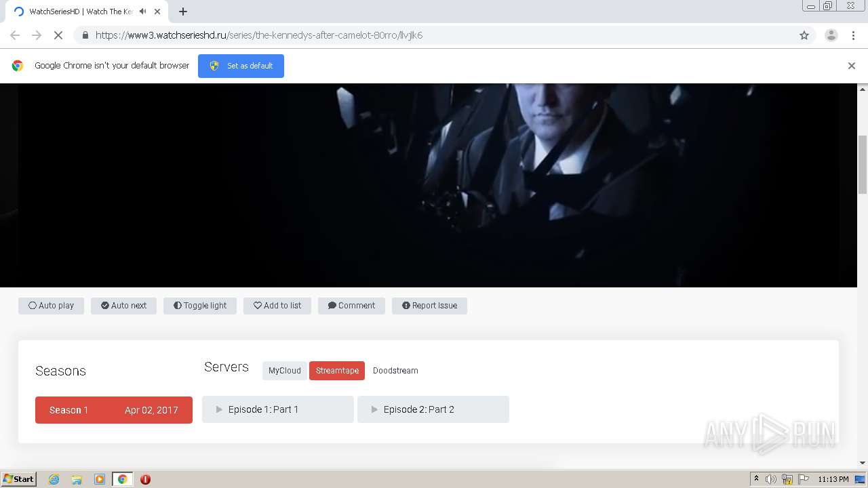Go back to previous page
868x488 pixels.
[15, 35]
